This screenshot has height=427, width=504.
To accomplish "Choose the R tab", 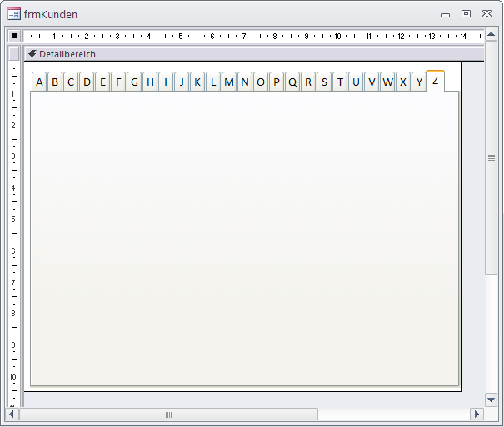I will tap(308, 82).
